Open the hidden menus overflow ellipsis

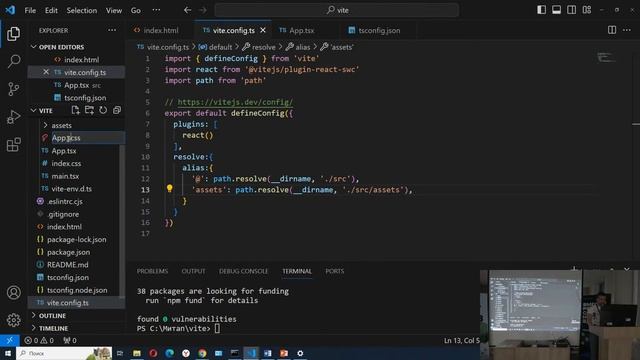pyautogui.click(x=156, y=10)
